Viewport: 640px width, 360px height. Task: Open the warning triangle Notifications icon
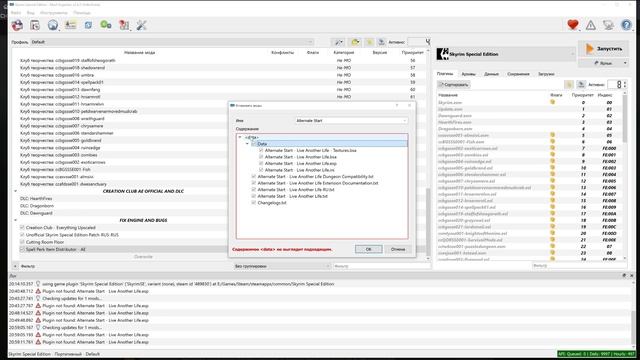pos(591,25)
